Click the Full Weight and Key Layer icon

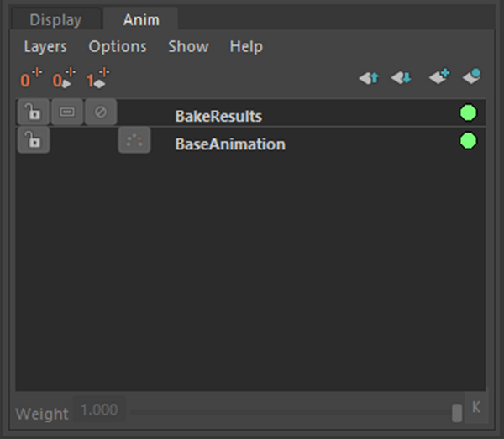pos(97,79)
